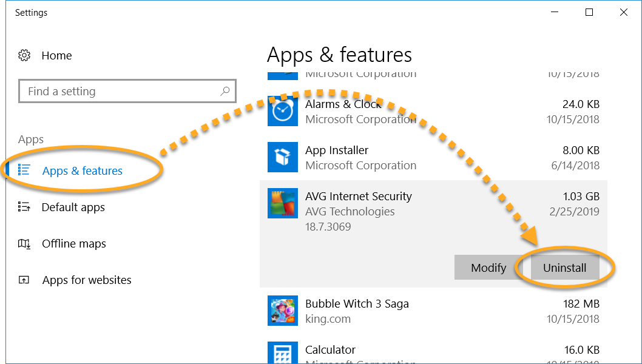Click the Alarms & Clock app icon

click(283, 111)
